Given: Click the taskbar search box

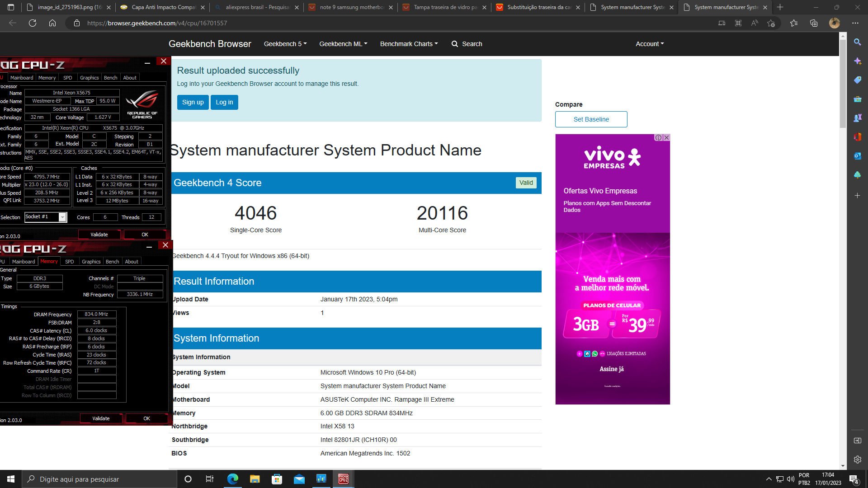Looking at the screenshot, I should coord(99,479).
